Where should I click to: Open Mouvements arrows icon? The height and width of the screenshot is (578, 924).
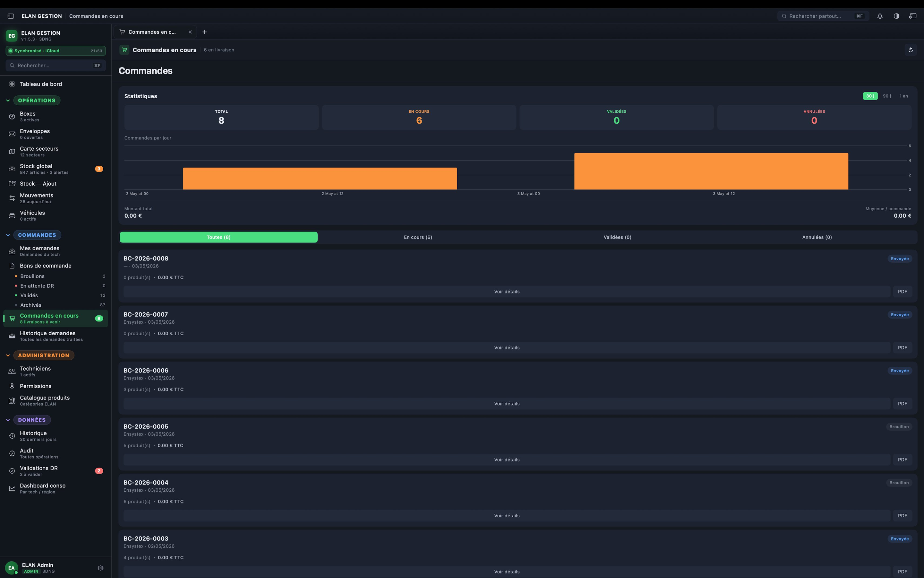[x=12, y=198]
